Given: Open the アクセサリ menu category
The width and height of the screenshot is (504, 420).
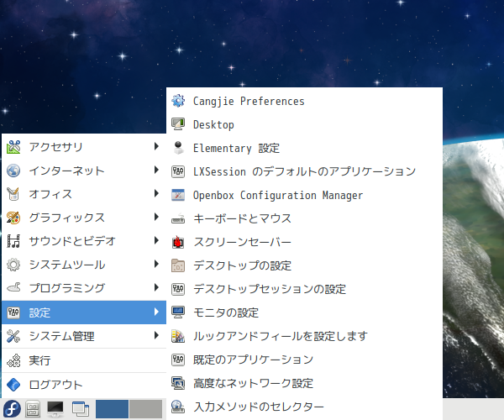Looking at the screenshot, I should pyautogui.click(x=84, y=147).
